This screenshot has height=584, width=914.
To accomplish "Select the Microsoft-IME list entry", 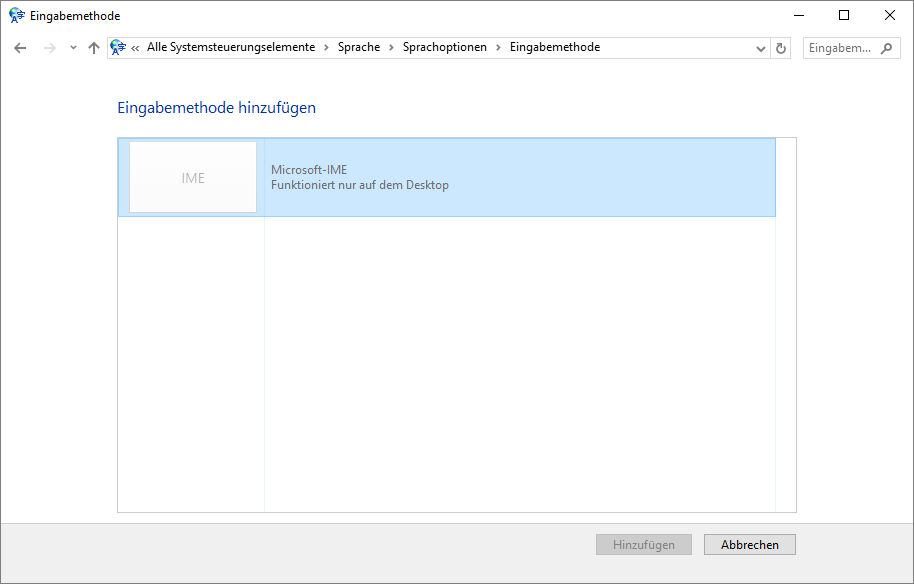I will click(x=520, y=177).
